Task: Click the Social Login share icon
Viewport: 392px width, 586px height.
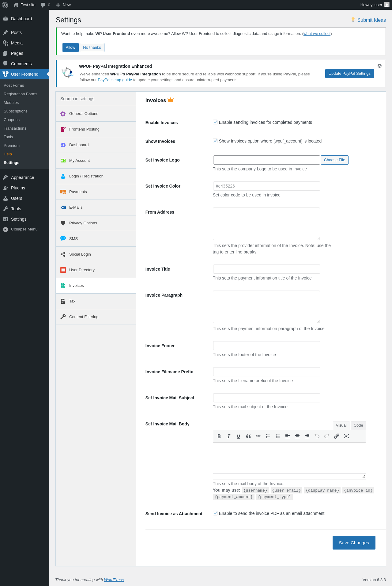Action: [63, 254]
